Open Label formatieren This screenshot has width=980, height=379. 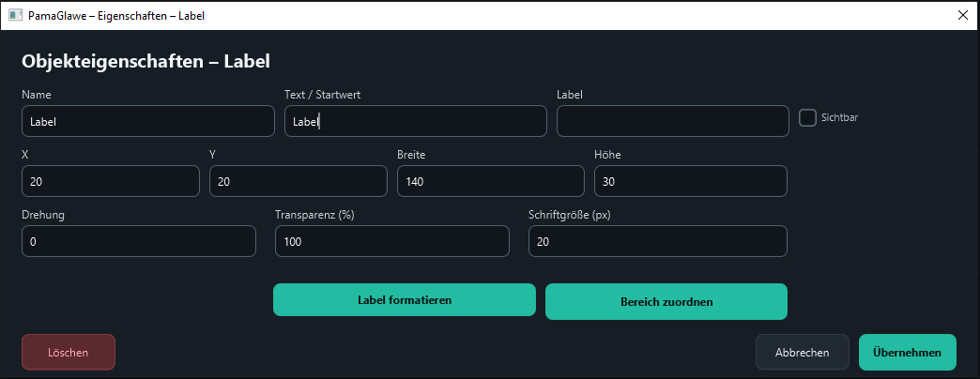405,299
